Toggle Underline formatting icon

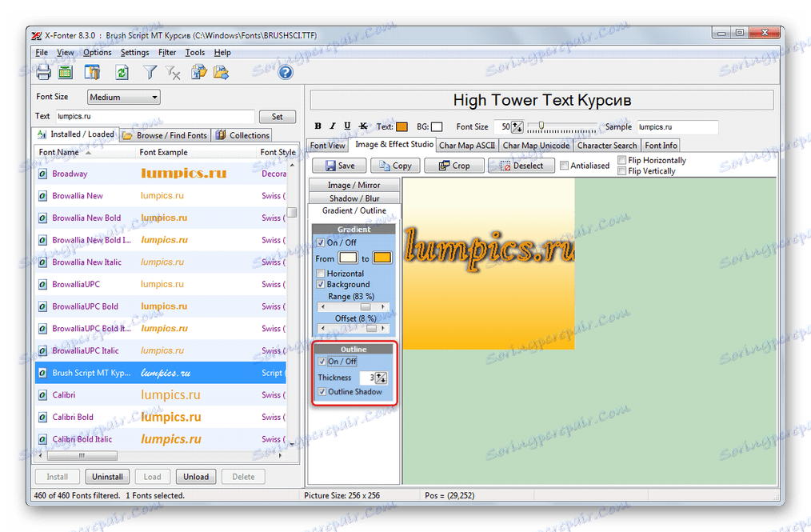tap(348, 126)
